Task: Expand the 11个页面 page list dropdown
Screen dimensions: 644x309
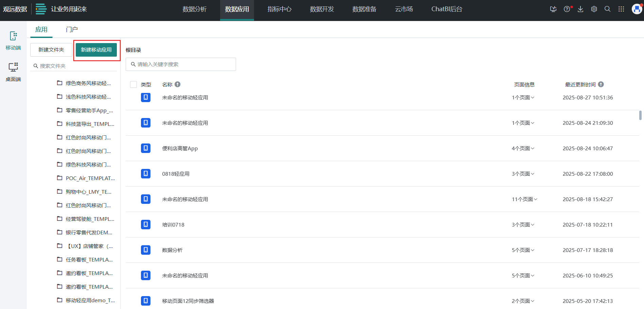Action: [x=524, y=199]
